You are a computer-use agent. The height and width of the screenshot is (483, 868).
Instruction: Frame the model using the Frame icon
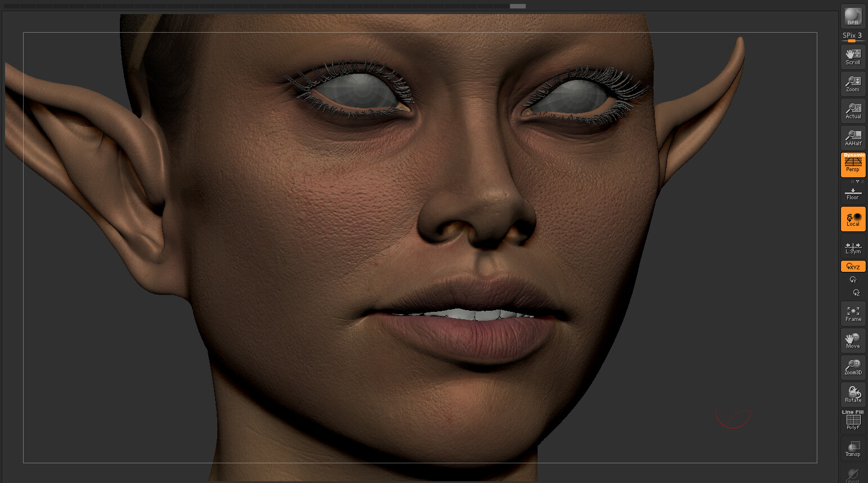[x=853, y=313]
